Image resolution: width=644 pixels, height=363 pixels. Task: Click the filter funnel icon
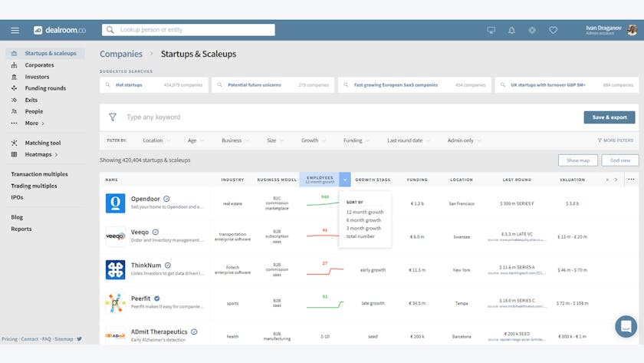tap(113, 117)
